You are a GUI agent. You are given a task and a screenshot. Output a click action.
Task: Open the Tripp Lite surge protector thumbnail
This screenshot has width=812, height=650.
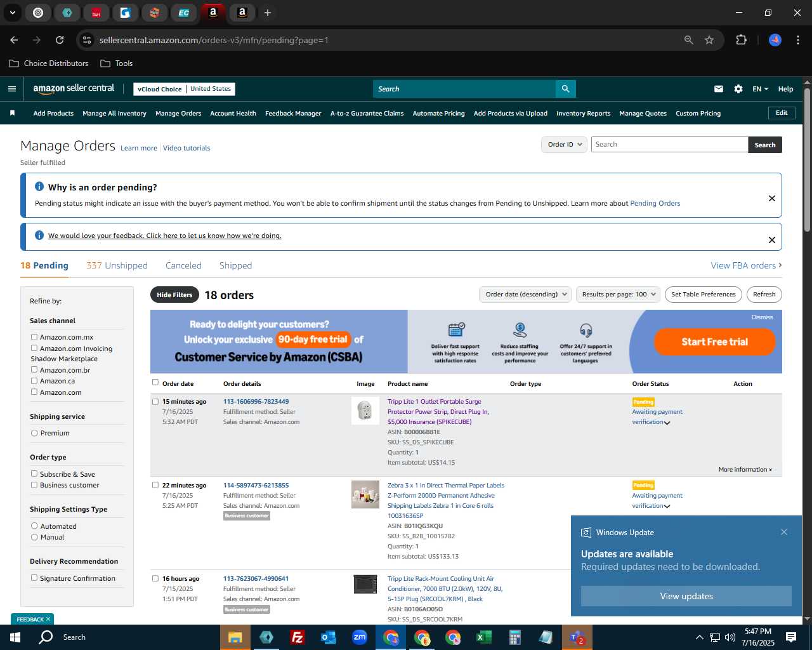click(x=365, y=411)
